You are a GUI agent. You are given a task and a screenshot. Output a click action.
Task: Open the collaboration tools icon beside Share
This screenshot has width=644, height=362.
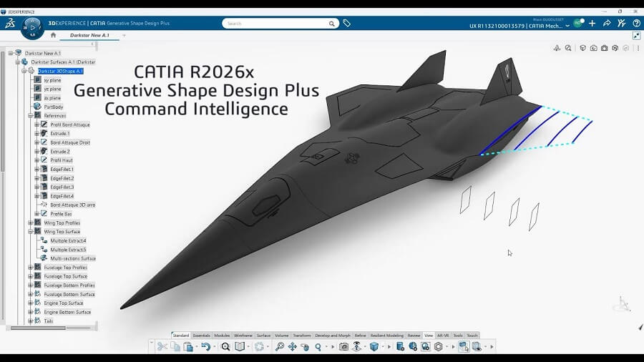pyautogui.click(x=621, y=24)
